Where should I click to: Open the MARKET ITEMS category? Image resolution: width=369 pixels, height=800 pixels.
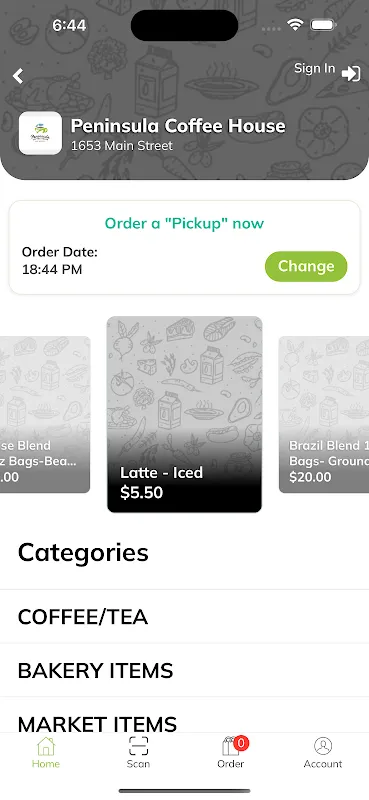click(x=184, y=719)
